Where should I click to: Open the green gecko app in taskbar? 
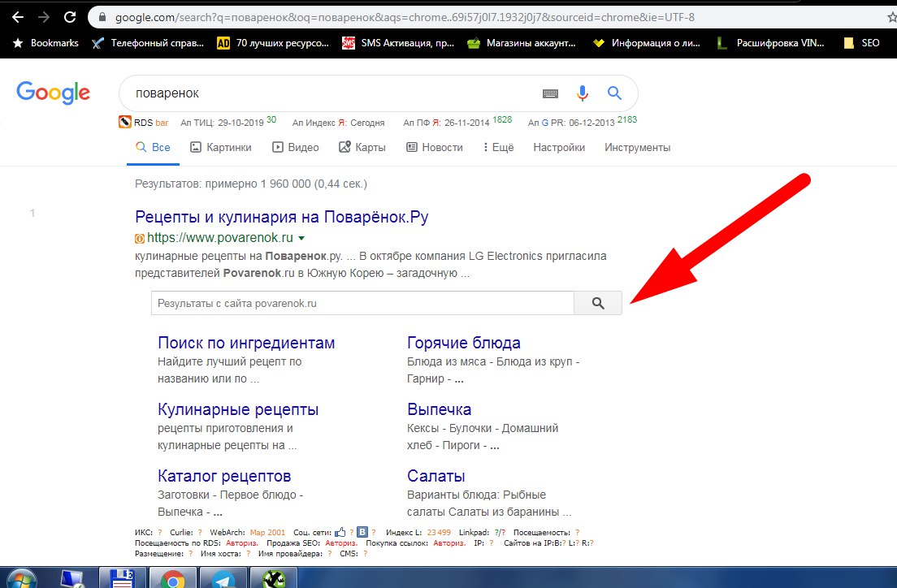tap(274, 579)
